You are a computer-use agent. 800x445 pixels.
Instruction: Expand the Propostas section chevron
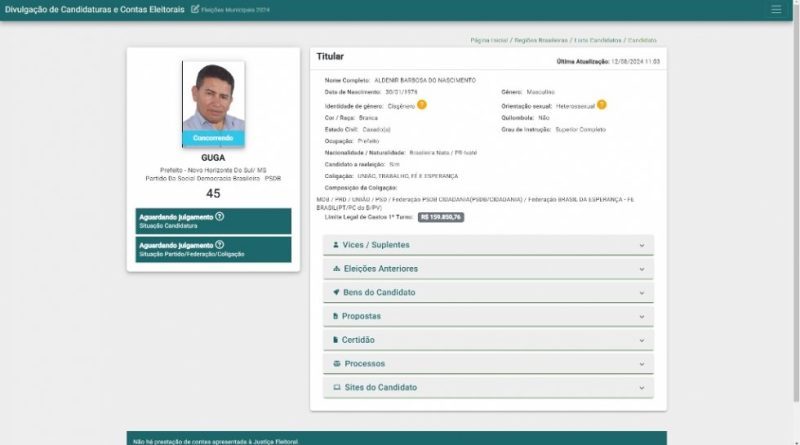[x=641, y=316]
